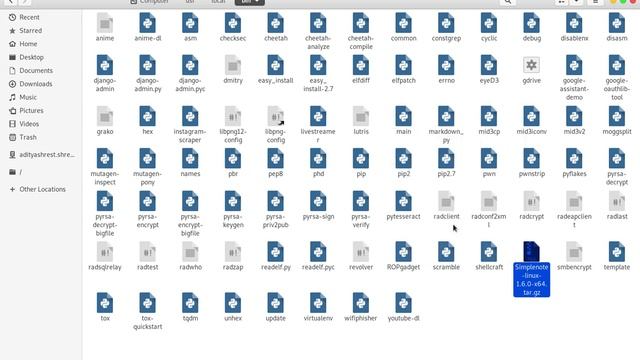Select the pip2.7 file icon
The width and height of the screenshot is (640, 360).
pos(446,158)
